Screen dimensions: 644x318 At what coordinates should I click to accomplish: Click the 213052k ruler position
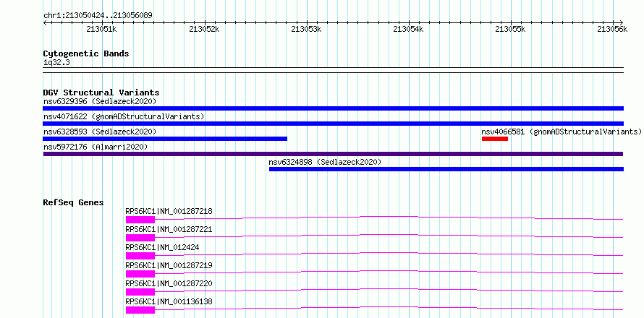[x=204, y=29]
